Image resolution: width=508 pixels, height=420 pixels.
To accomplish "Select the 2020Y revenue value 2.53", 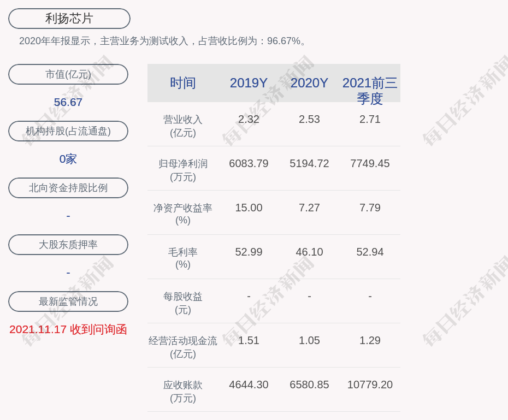I will [309, 119].
